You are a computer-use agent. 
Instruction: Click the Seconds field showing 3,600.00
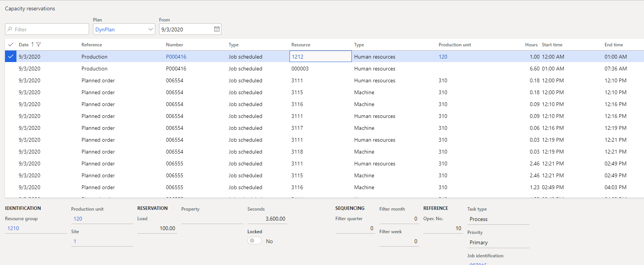point(267,219)
